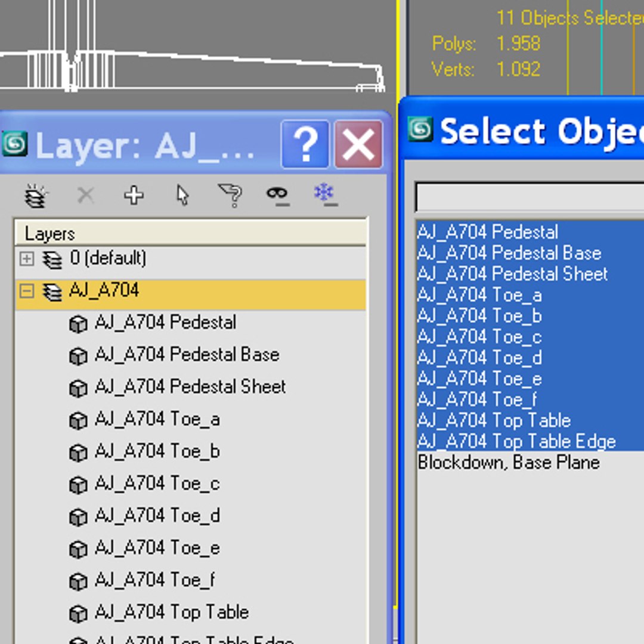The width and height of the screenshot is (644, 644).
Task: Expand the 0 (default) layer
Action: tap(27, 259)
